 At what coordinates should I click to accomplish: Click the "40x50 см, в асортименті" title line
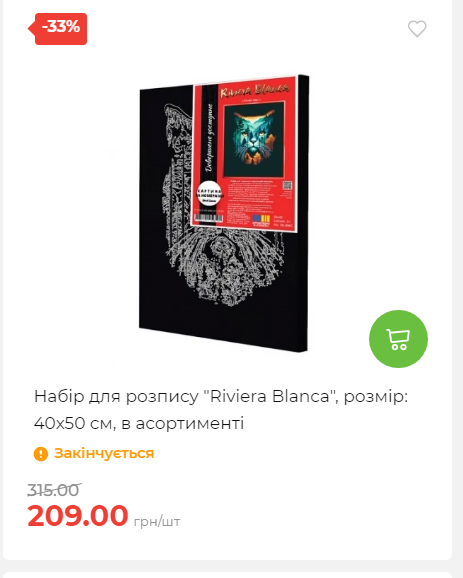click(x=139, y=423)
